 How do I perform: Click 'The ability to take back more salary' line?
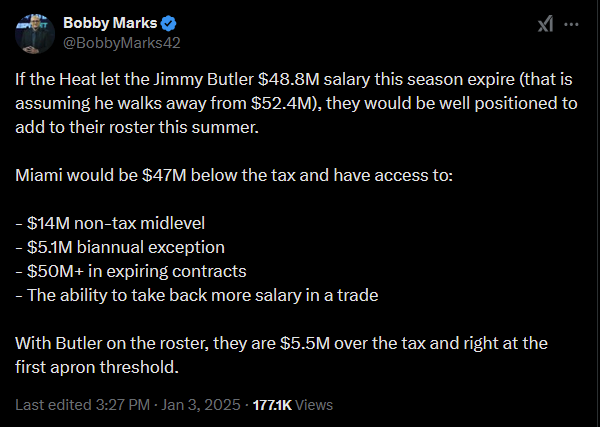(197, 295)
